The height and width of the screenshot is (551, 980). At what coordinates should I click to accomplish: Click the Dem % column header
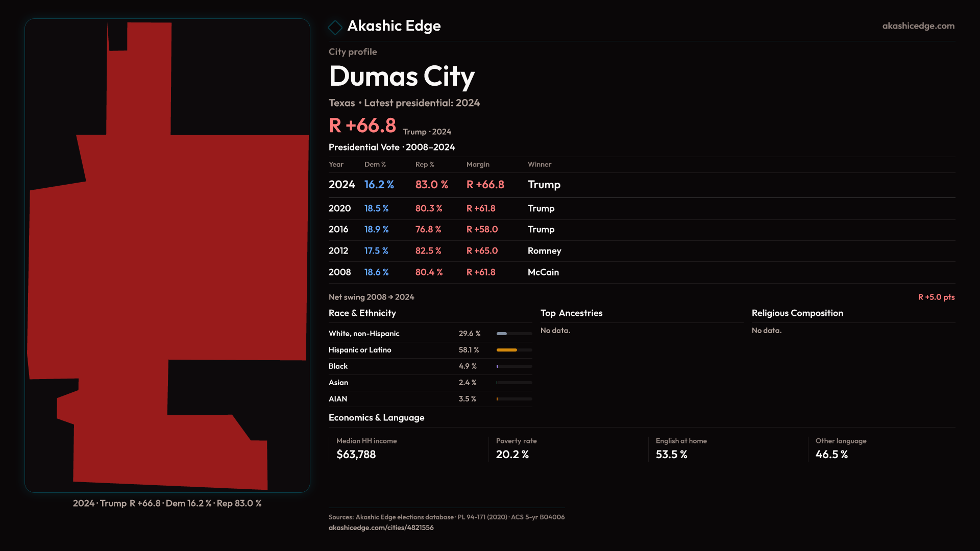click(x=375, y=164)
